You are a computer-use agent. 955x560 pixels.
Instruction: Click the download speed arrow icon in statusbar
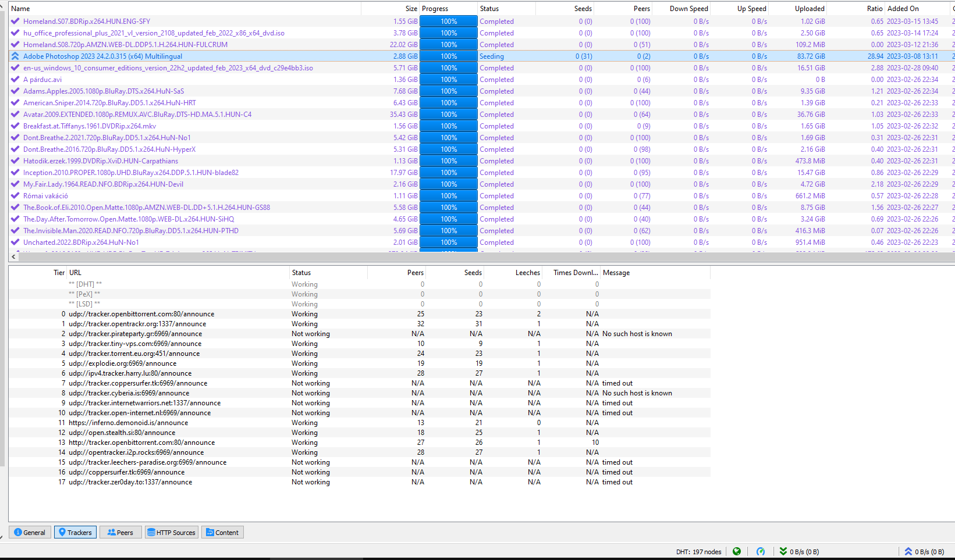[x=783, y=551]
